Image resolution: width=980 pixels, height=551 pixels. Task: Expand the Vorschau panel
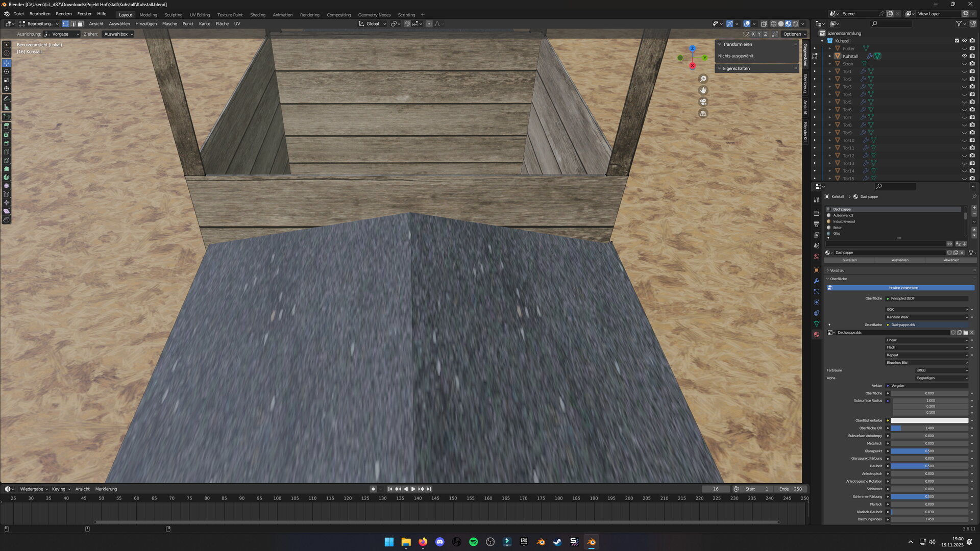837,270
